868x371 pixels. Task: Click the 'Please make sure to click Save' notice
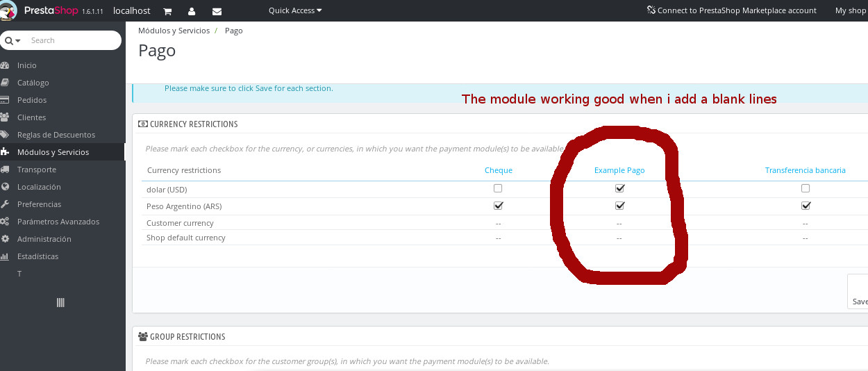(249, 88)
